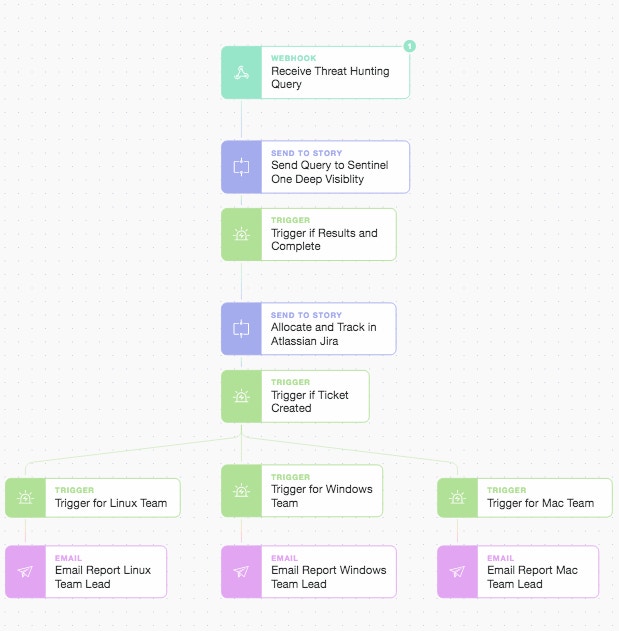Screen dimensions: 619x631
Task: Click the email icon for Linux Team Lead report
Action: [25, 571]
